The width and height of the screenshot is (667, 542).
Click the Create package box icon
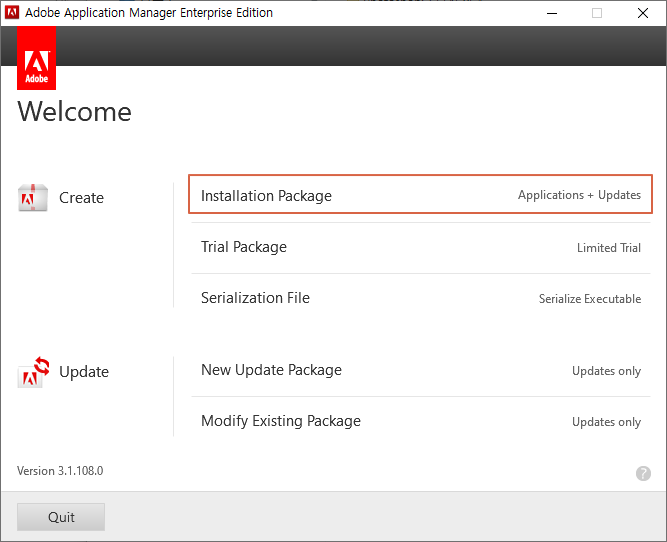pyautogui.click(x=32, y=197)
